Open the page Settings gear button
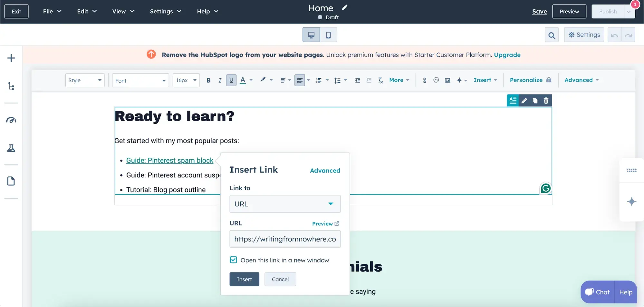Viewport: 644px width, 307px height. pos(584,35)
